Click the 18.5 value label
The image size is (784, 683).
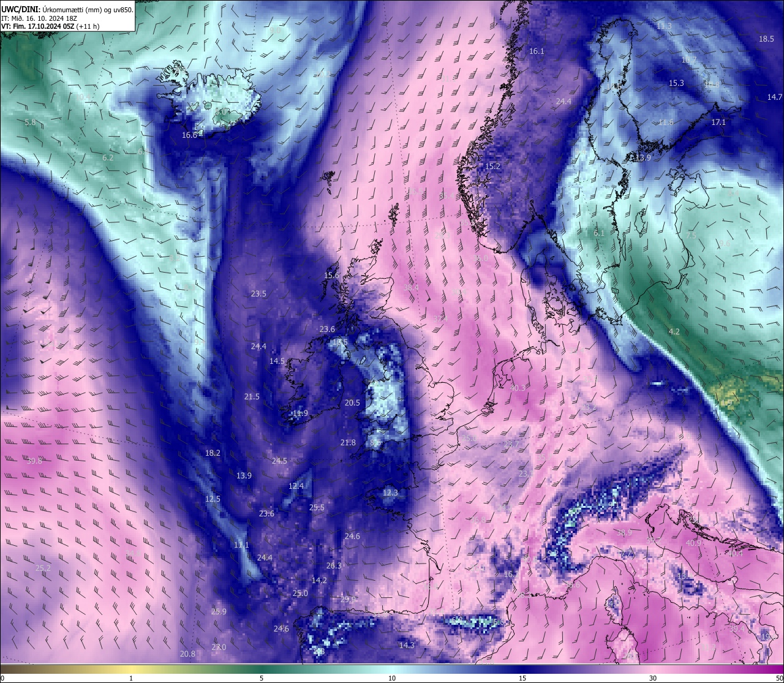(767, 39)
